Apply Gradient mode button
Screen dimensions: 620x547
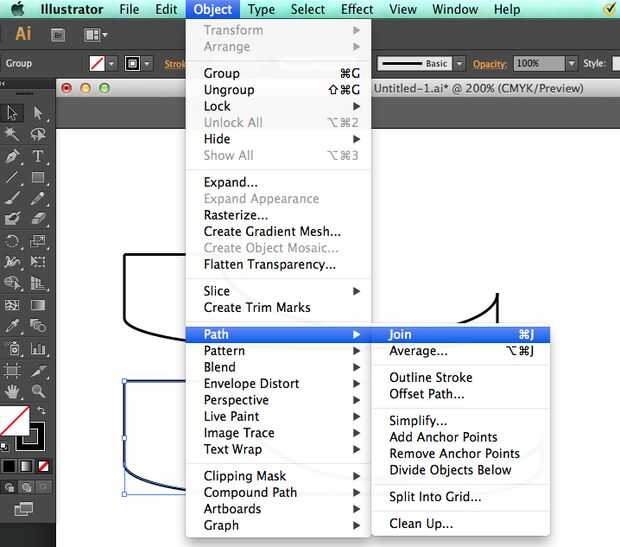[26, 466]
